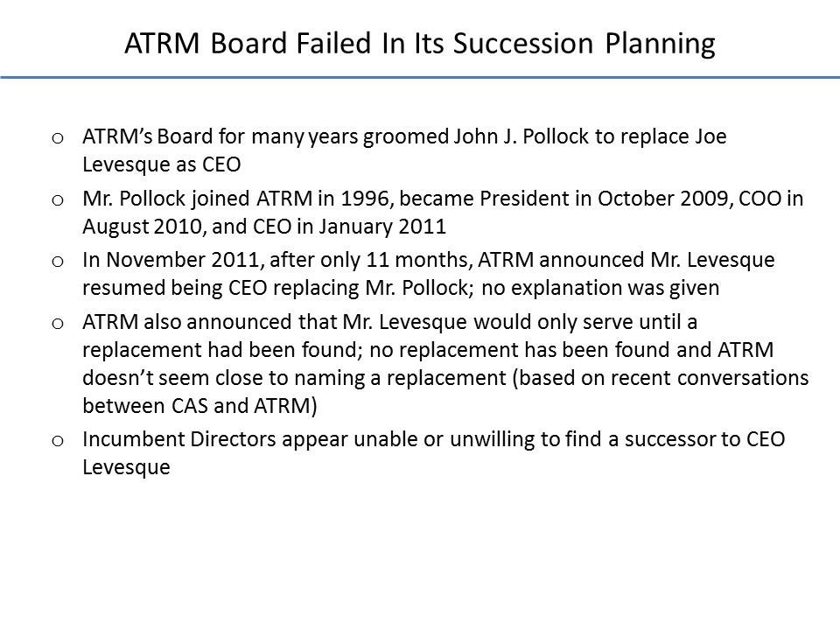Click the bullet marker beside "Mr. Pollock joined"
The image size is (840, 630).
pos(57,202)
